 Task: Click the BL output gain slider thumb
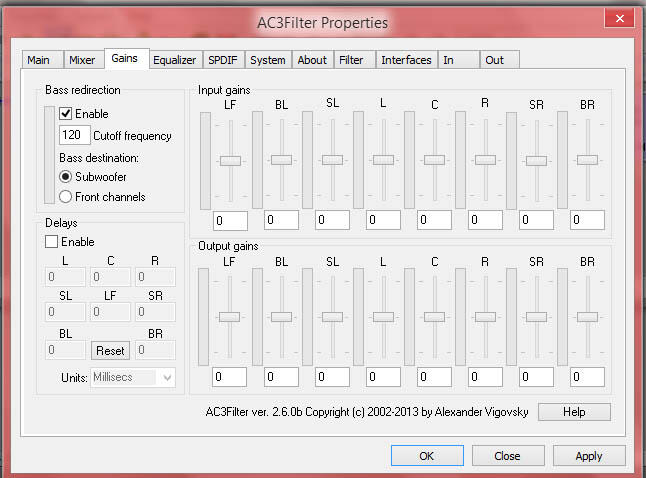click(x=281, y=317)
